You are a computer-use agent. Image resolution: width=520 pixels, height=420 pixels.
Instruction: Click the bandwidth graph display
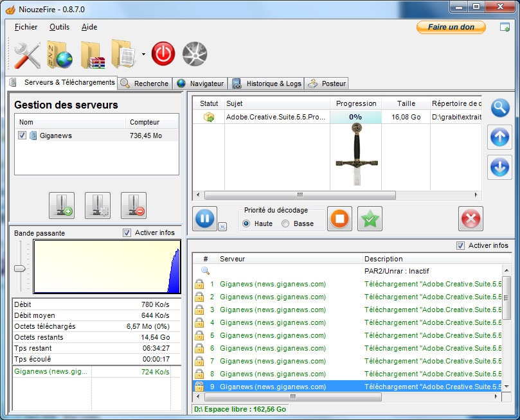pos(107,267)
